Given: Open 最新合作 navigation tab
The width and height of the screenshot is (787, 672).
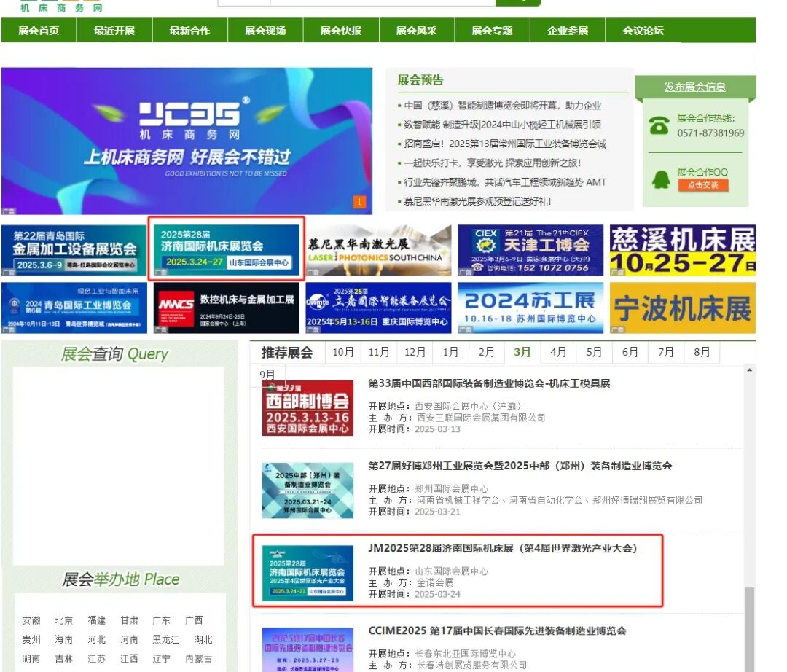Looking at the screenshot, I should click(x=189, y=31).
